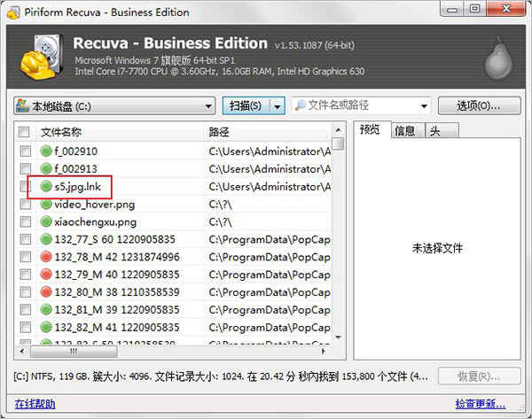Check the box for 132_79_M 40 1220905835

[26, 275]
